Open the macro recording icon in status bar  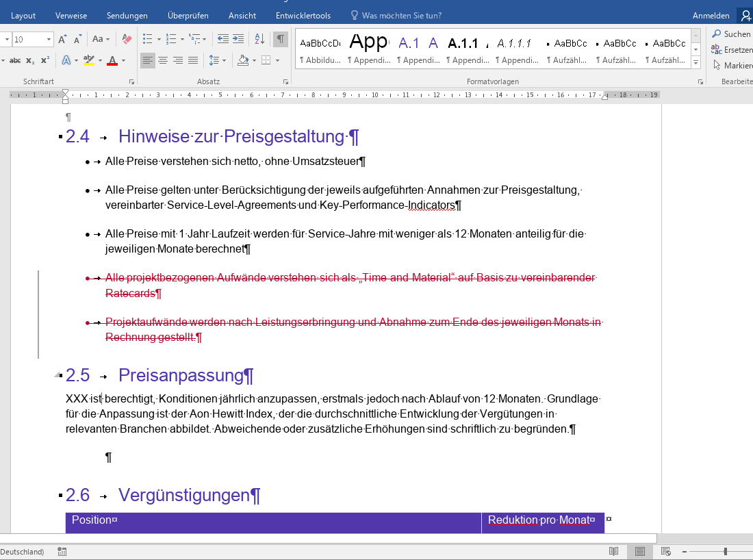62,551
